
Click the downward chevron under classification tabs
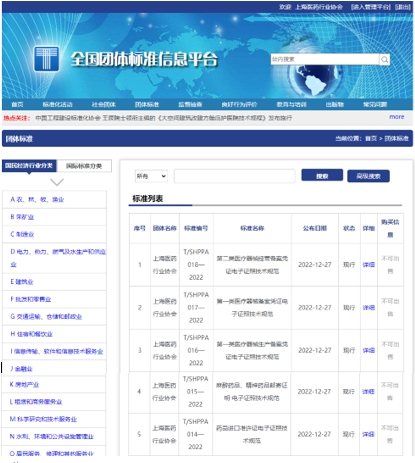57,182
